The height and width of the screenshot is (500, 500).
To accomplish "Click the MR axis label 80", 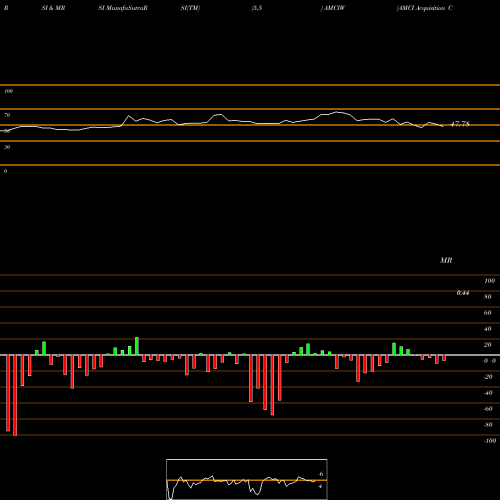I will pos(488,297).
